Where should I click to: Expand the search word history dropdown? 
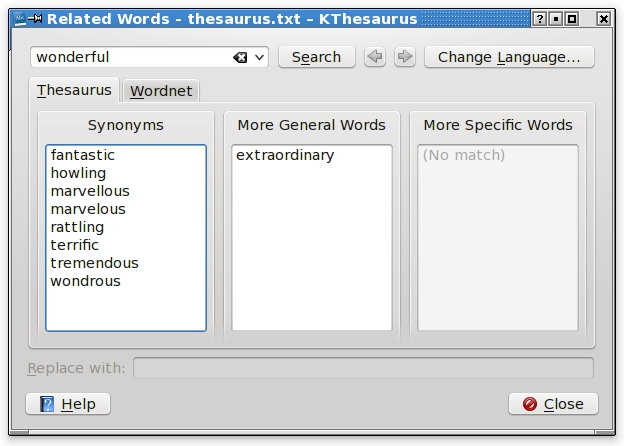click(259, 57)
